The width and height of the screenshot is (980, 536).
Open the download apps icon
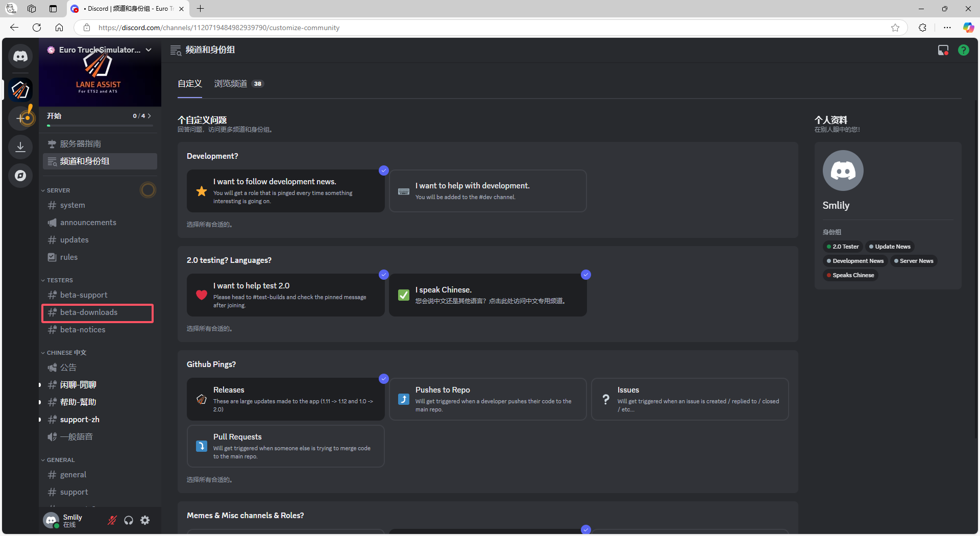(20, 147)
